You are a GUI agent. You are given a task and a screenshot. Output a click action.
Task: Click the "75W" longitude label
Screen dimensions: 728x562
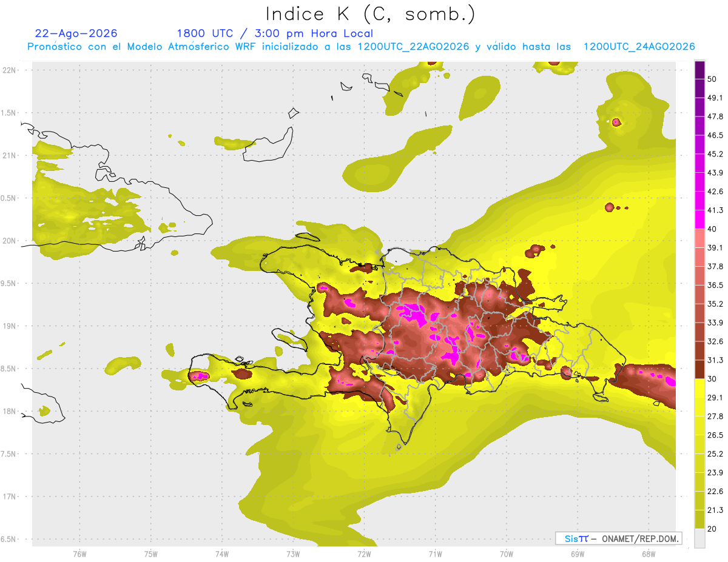(x=151, y=554)
